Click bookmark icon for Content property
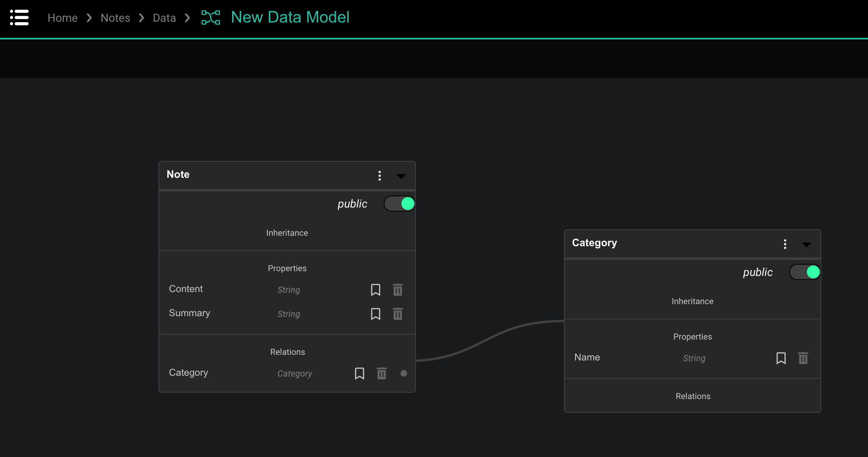Screen dimensions: 868x457 click(x=375, y=290)
